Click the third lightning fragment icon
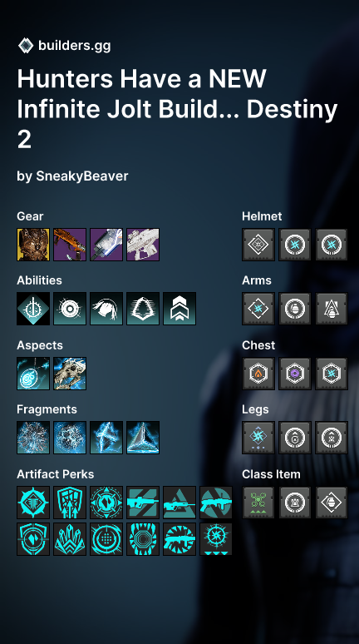359x644 pixels. click(106, 438)
